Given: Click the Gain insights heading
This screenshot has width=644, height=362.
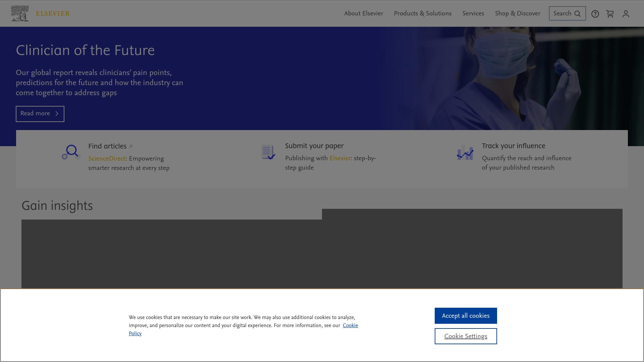Looking at the screenshot, I should [57, 206].
